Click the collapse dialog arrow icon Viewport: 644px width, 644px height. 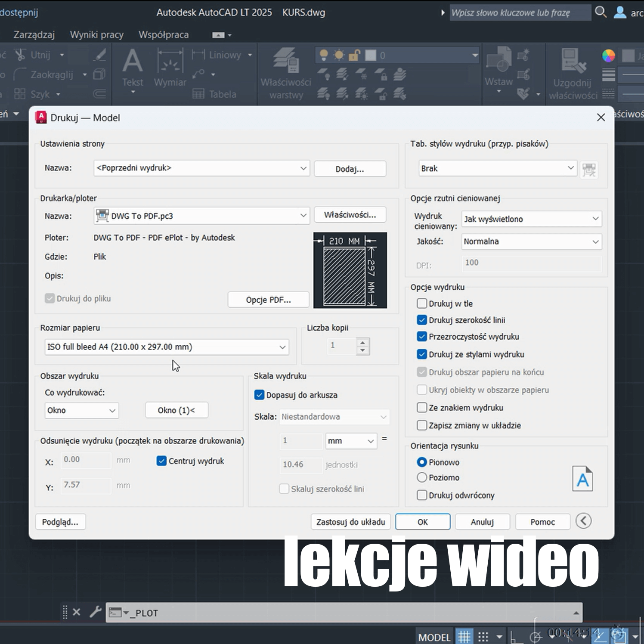(583, 521)
